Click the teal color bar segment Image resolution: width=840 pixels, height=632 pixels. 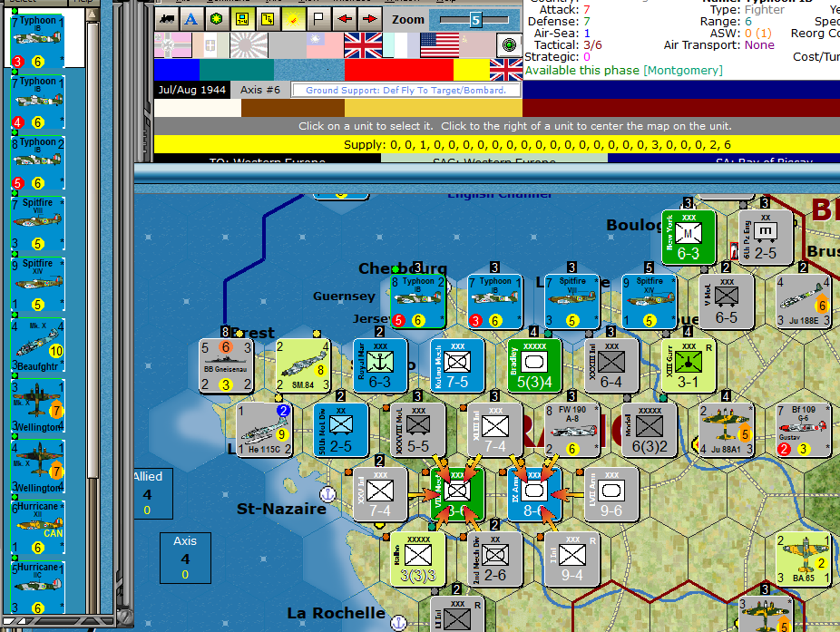click(237, 70)
